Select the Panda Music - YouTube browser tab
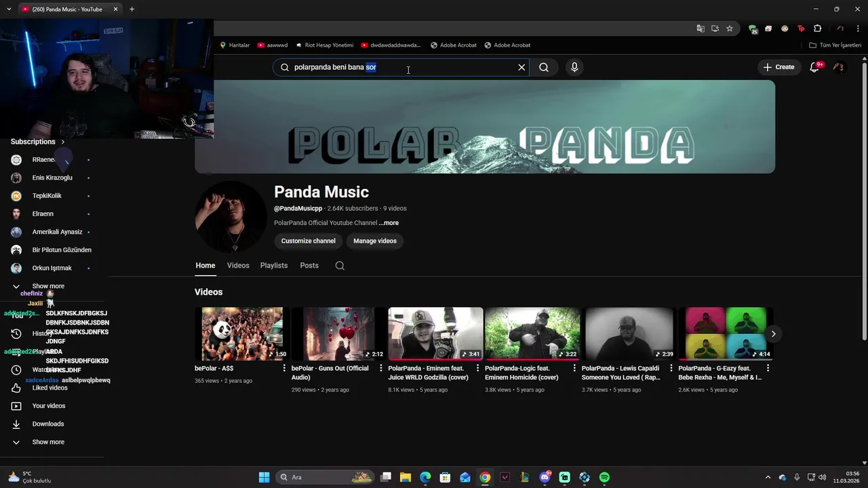This screenshot has width=868, height=488. coord(68,9)
